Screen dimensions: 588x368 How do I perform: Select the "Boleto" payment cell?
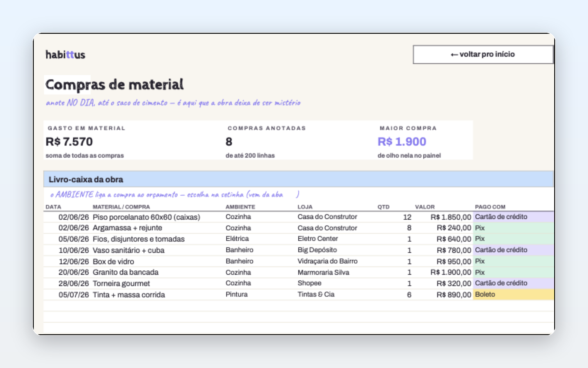click(513, 294)
